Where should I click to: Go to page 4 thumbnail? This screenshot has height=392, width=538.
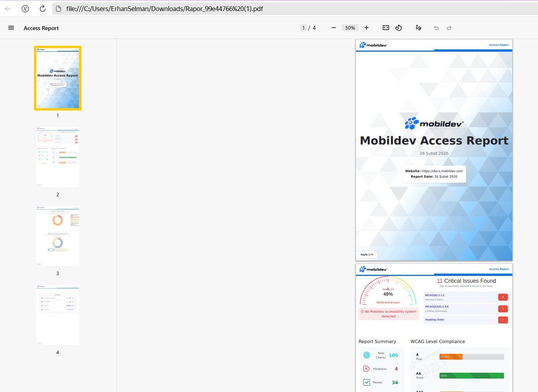coord(58,315)
